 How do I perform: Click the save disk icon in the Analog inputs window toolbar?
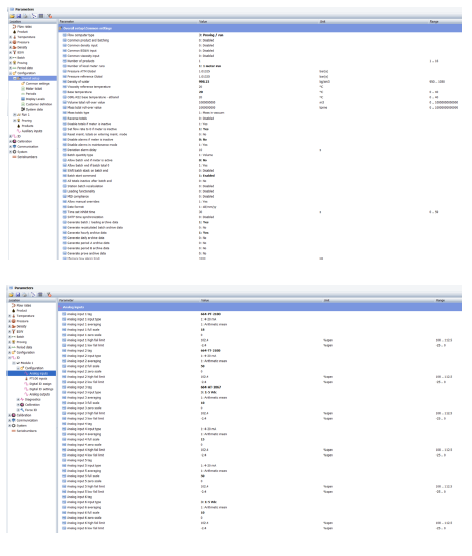click(x=18, y=295)
